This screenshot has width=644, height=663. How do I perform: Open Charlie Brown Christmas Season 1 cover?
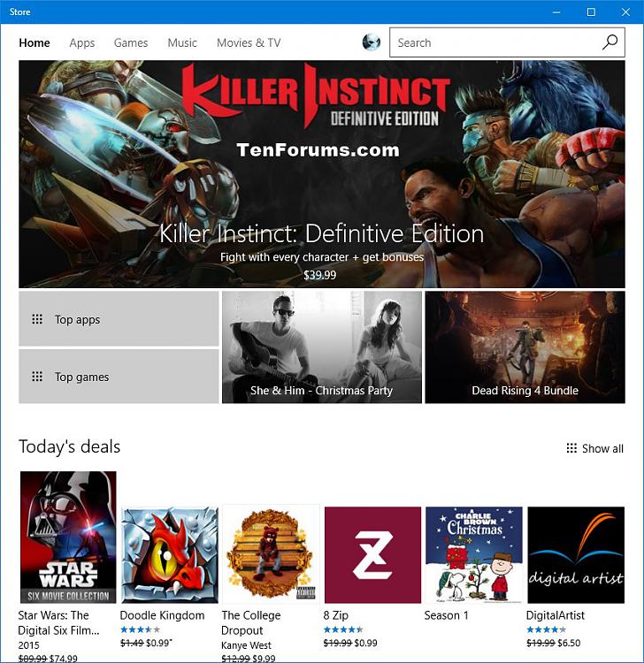pos(474,555)
